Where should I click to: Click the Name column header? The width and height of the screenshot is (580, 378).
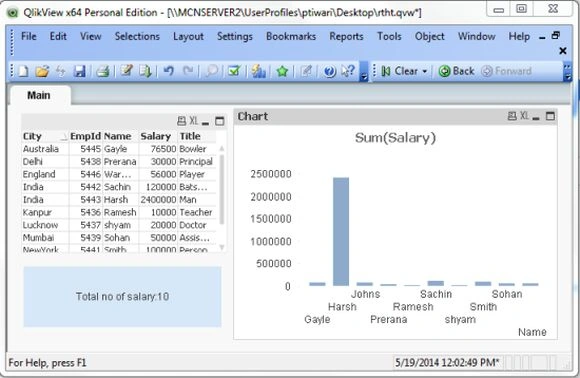pos(120,136)
